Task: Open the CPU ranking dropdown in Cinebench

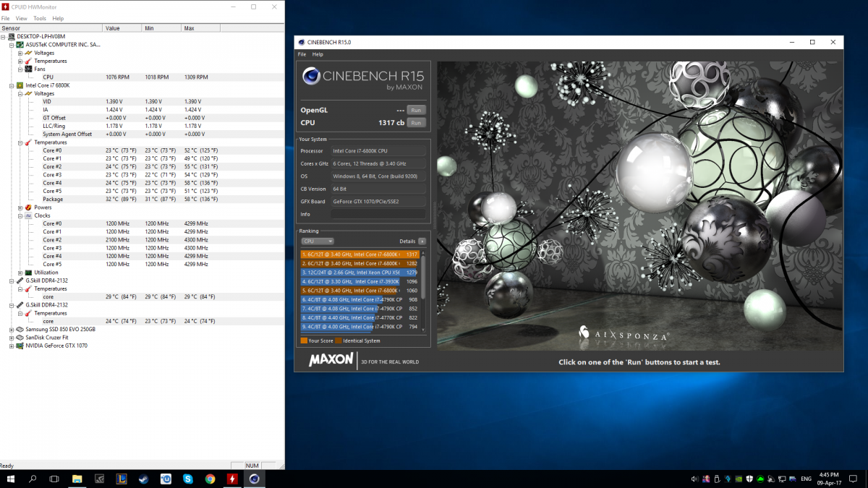Action: [x=318, y=241]
